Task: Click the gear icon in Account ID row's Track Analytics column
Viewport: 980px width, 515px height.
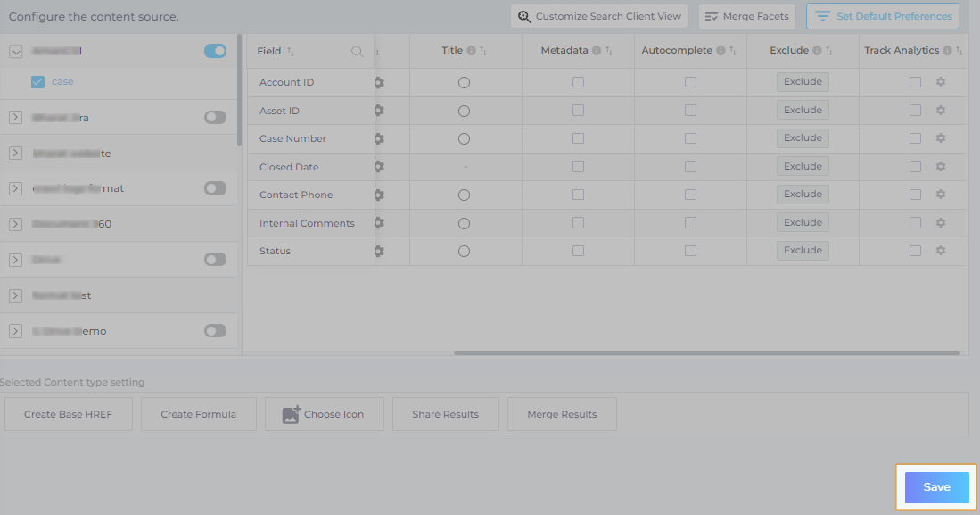Action: pos(940,82)
